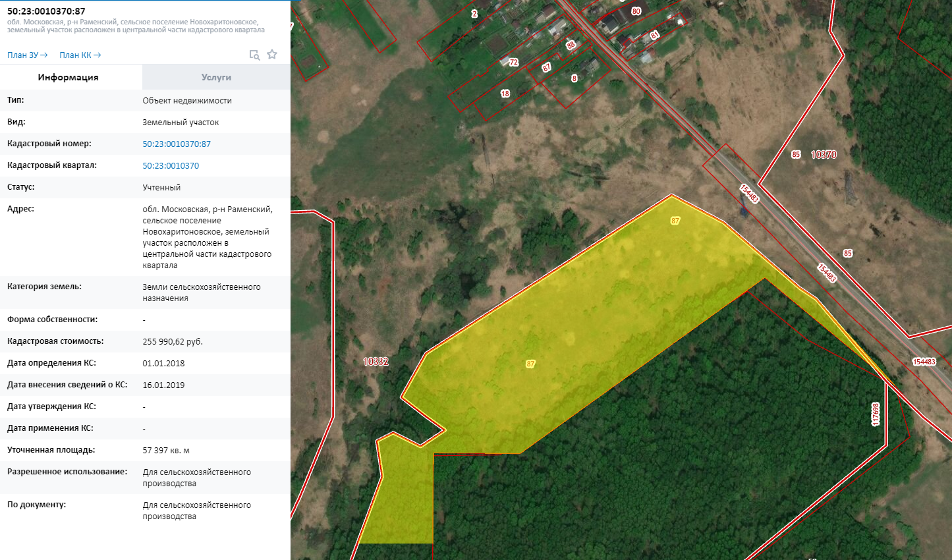The image size is (952, 560).
Task: Click parcel title 50:23:0010370:87 heading
Action: tap(46, 11)
